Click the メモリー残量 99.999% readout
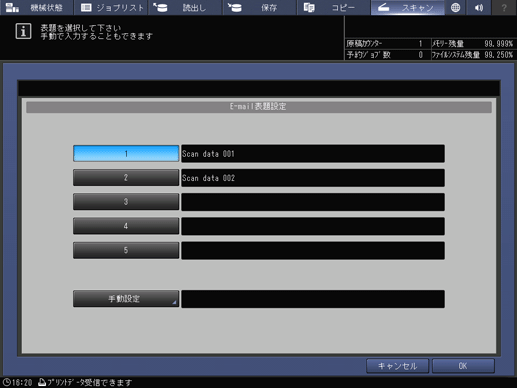Image resolution: width=517 pixels, height=388 pixels. (473, 44)
